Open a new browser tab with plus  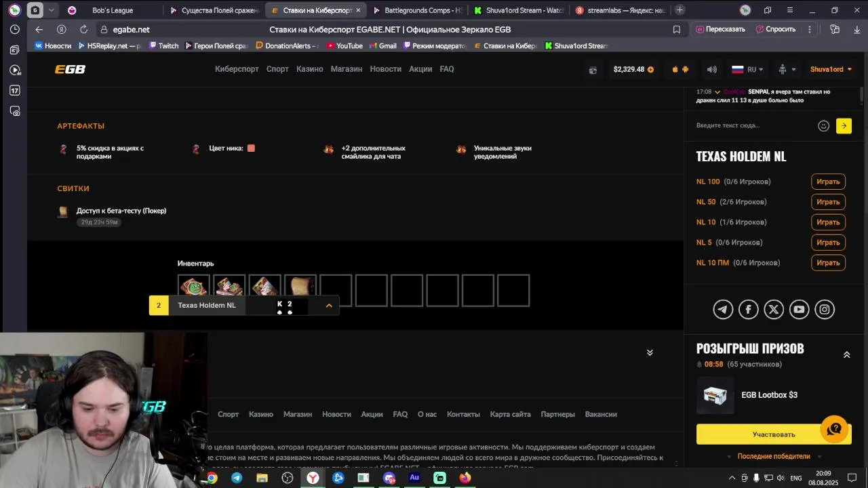pyautogui.click(x=679, y=10)
